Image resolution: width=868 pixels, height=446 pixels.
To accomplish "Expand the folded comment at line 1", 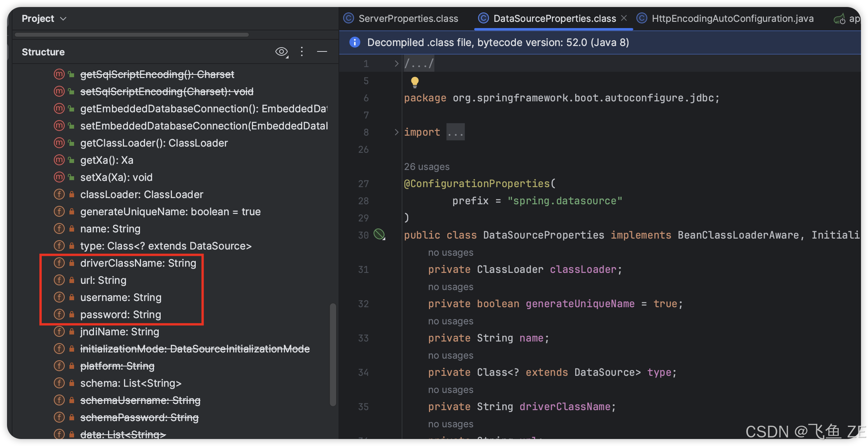I will (x=396, y=64).
